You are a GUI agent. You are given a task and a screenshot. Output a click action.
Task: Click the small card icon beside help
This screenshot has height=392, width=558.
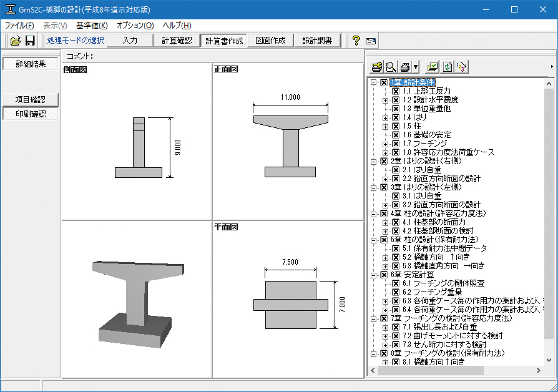pos(371,41)
